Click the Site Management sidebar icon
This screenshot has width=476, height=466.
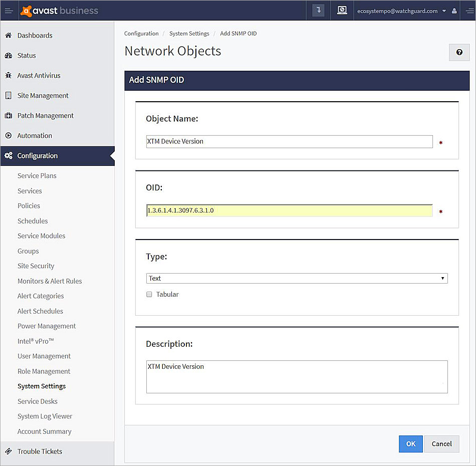point(9,95)
